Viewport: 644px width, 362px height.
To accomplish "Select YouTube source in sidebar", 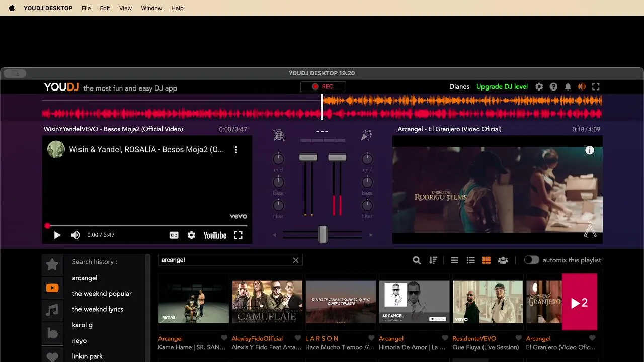I will [x=52, y=288].
